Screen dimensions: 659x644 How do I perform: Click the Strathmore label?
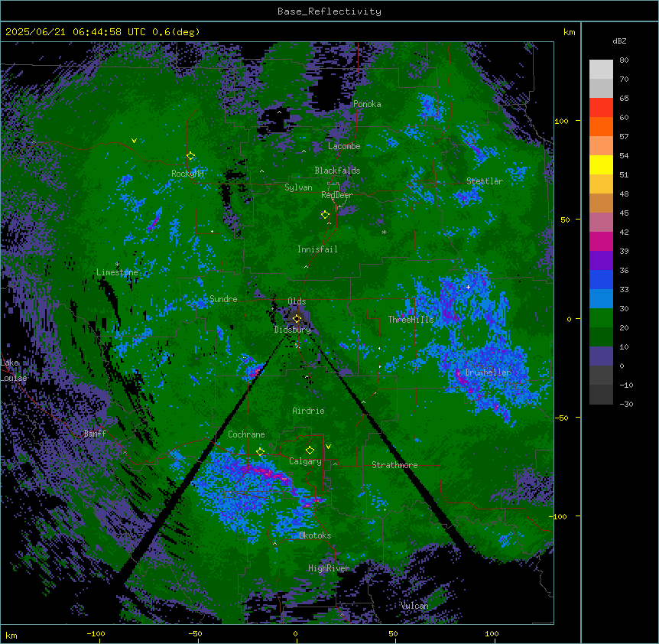tap(394, 465)
